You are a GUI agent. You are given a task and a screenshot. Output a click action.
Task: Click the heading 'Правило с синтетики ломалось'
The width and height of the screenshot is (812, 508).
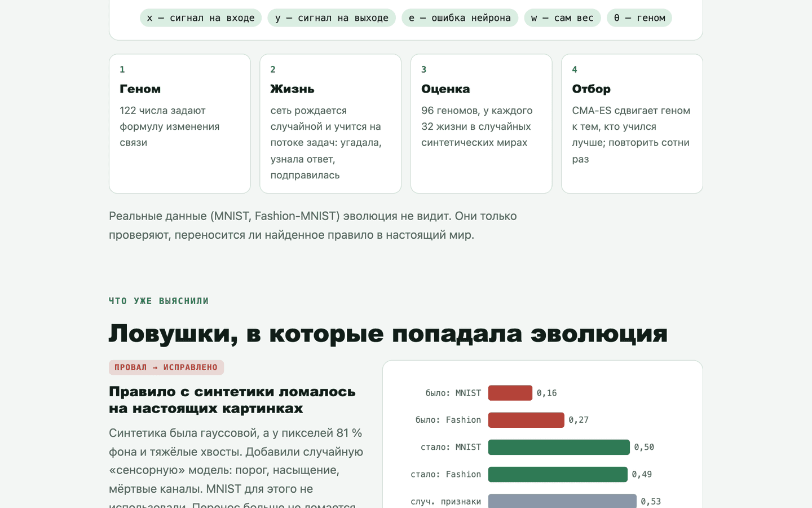coord(232,400)
